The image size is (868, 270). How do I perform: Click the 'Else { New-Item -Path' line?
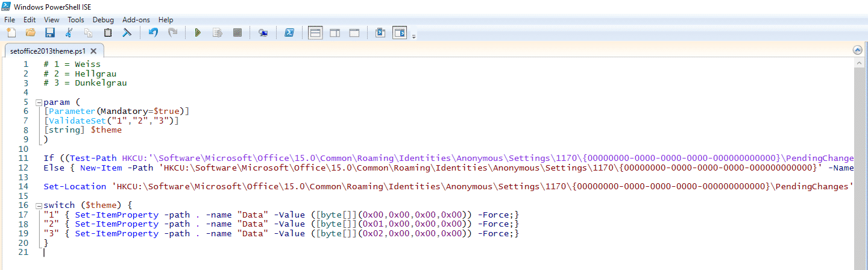coord(449,168)
